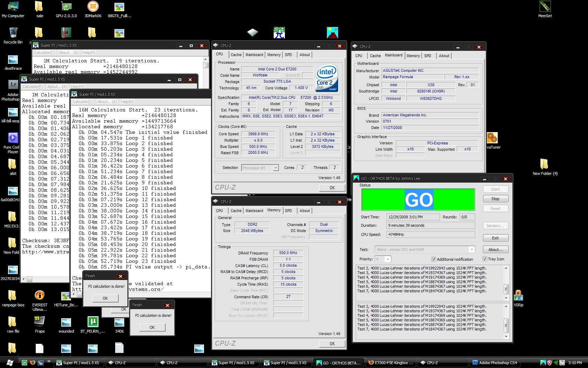The height and width of the screenshot is (368, 588).
Task: Click the Firefox quick launch icon
Action: click(x=32, y=363)
